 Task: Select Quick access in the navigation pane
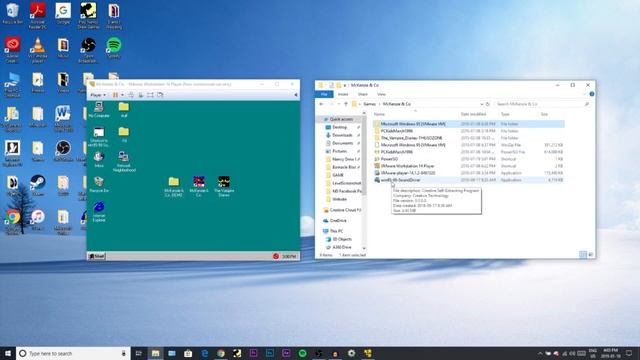pyautogui.click(x=341, y=119)
